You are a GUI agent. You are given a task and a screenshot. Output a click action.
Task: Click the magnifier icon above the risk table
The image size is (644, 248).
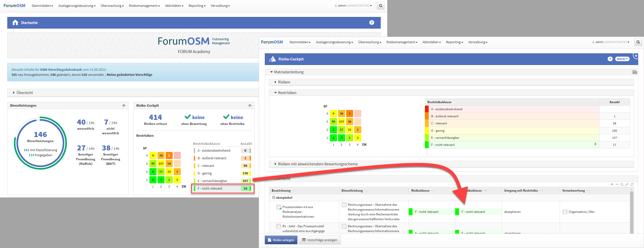point(622,184)
